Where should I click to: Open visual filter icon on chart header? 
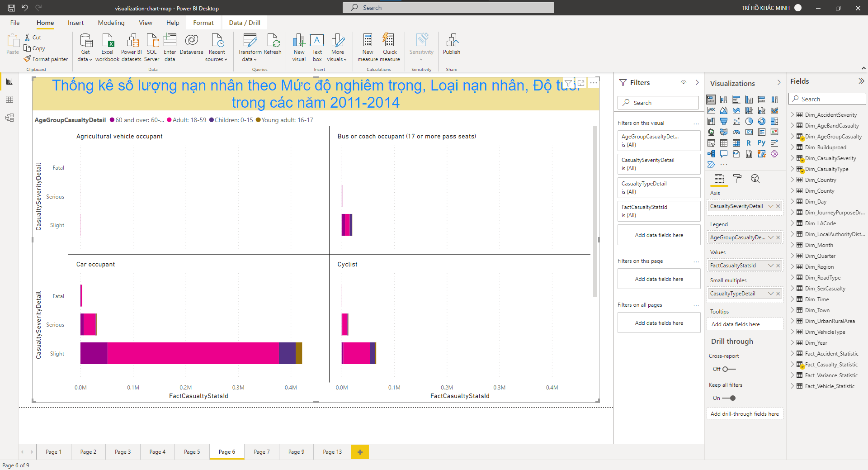(569, 83)
